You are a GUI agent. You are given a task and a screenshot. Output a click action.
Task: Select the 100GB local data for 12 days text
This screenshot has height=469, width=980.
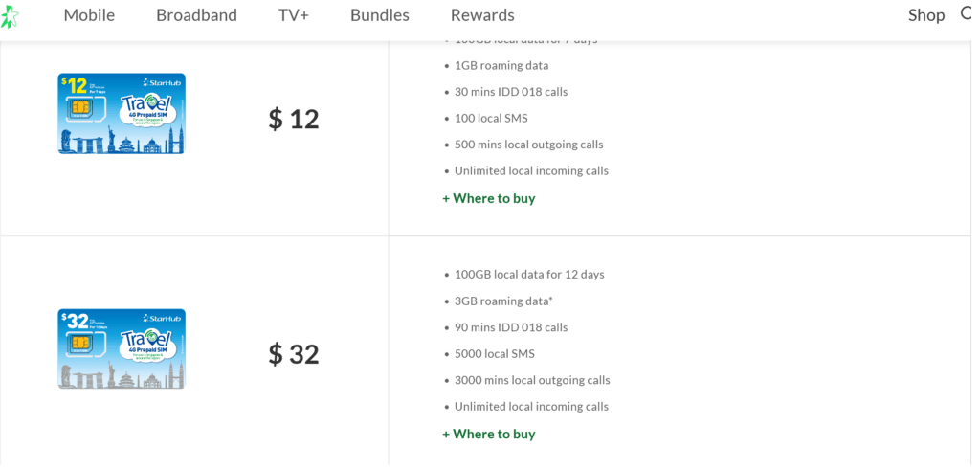pos(529,275)
